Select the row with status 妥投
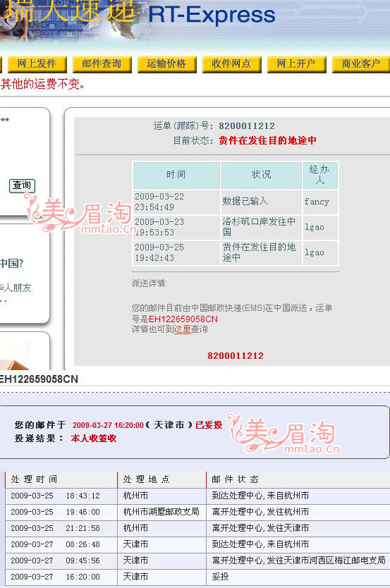The image size is (390, 588). 197,577
